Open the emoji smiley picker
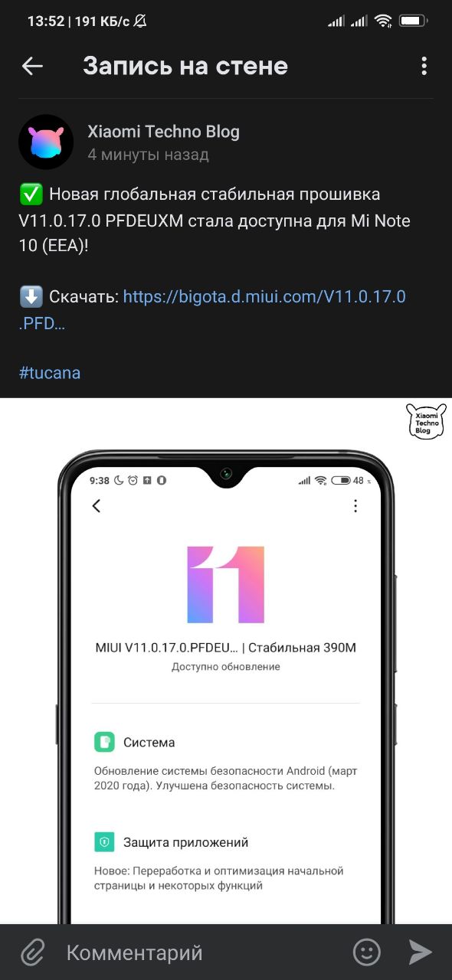The height and width of the screenshot is (980, 452). point(367,952)
